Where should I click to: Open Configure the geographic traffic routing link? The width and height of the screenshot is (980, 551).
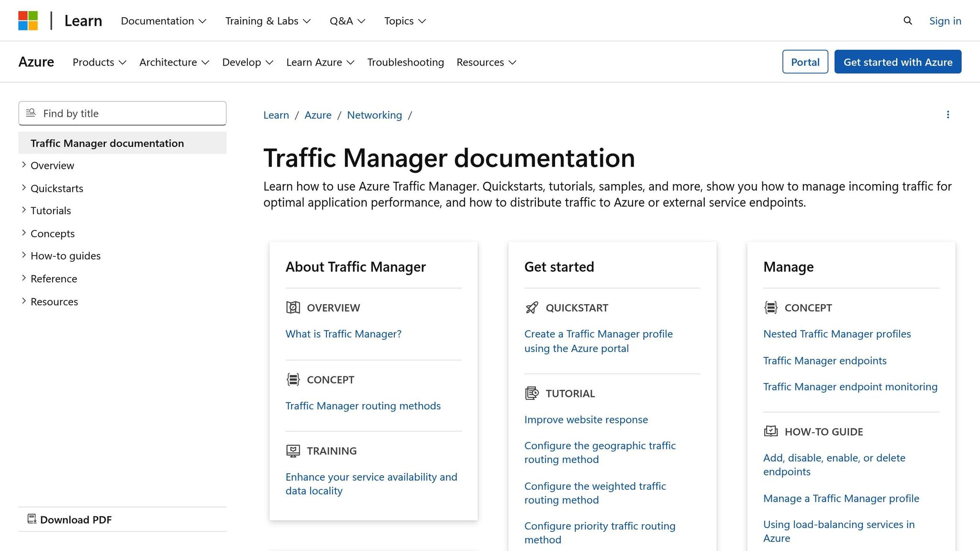click(600, 452)
